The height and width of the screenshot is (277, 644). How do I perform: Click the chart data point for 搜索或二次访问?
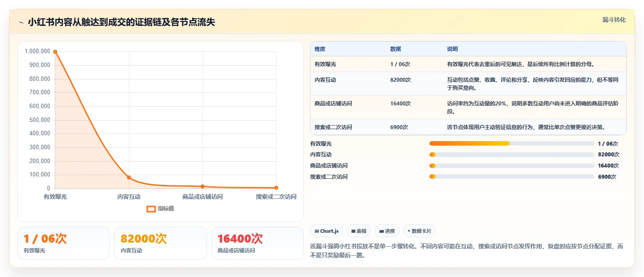tap(276, 188)
